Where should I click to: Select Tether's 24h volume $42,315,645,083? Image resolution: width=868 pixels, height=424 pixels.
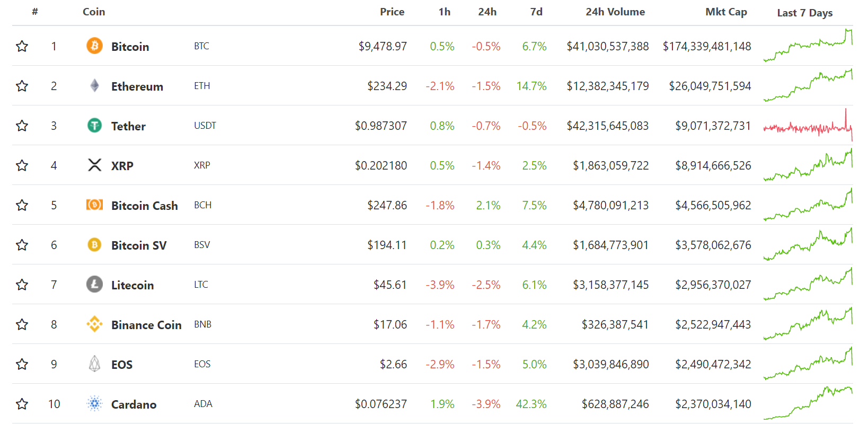[x=608, y=126]
